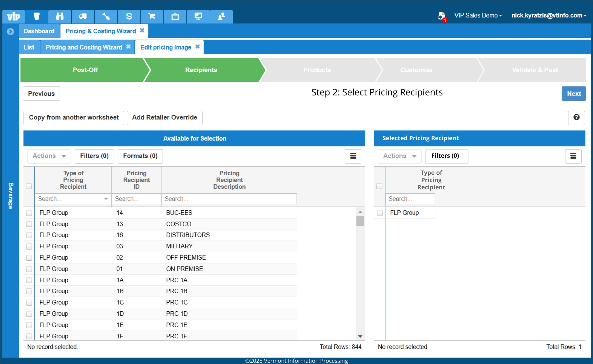
Task: Open the nick.kyratzis@vtinfo.com account menu
Action: pos(548,15)
